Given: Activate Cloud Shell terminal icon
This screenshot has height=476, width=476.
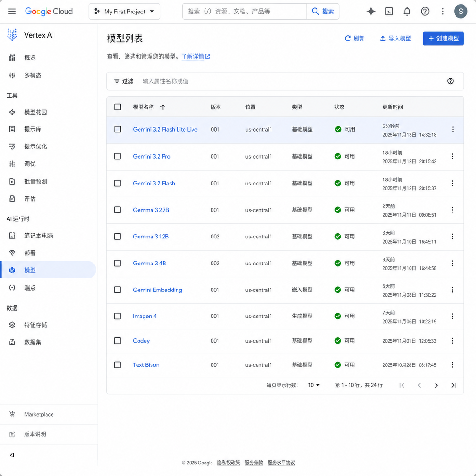Looking at the screenshot, I should coord(389,12).
